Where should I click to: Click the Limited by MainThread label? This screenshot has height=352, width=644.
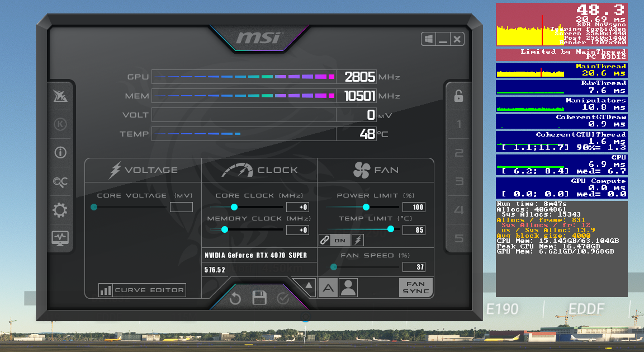tap(573, 52)
